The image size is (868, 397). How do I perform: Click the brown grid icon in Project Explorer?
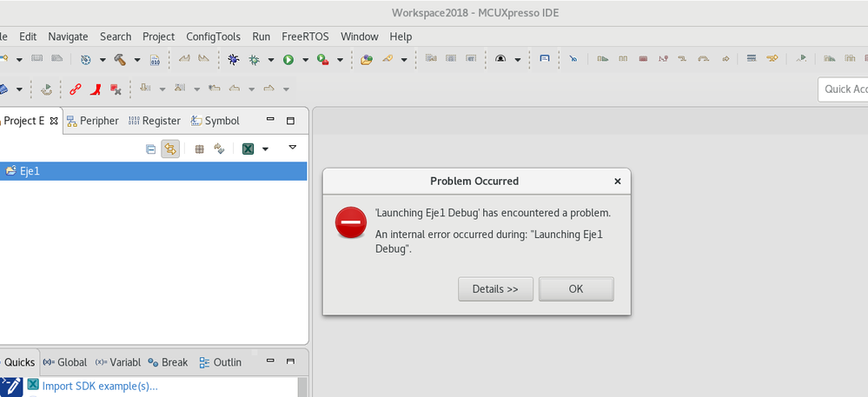tap(200, 149)
